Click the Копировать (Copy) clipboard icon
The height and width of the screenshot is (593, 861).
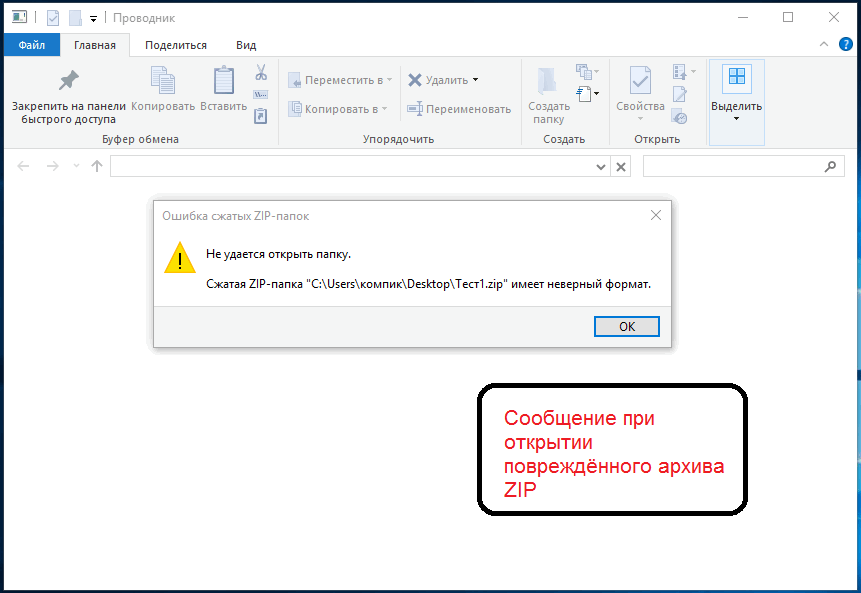pyautogui.click(x=162, y=81)
